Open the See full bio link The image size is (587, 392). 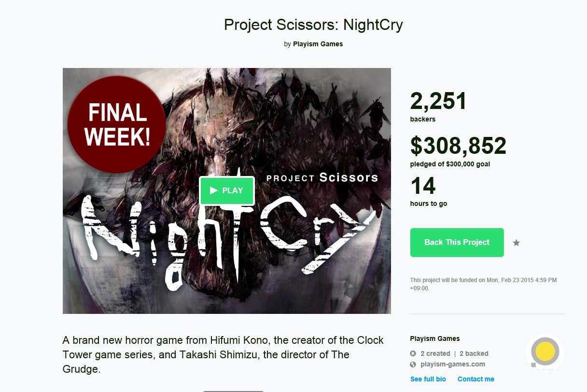[428, 379]
